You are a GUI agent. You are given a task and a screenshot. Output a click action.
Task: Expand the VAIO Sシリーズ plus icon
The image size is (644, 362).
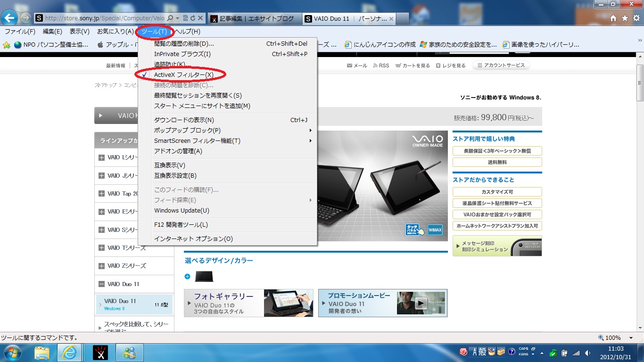pyautogui.click(x=101, y=230)
